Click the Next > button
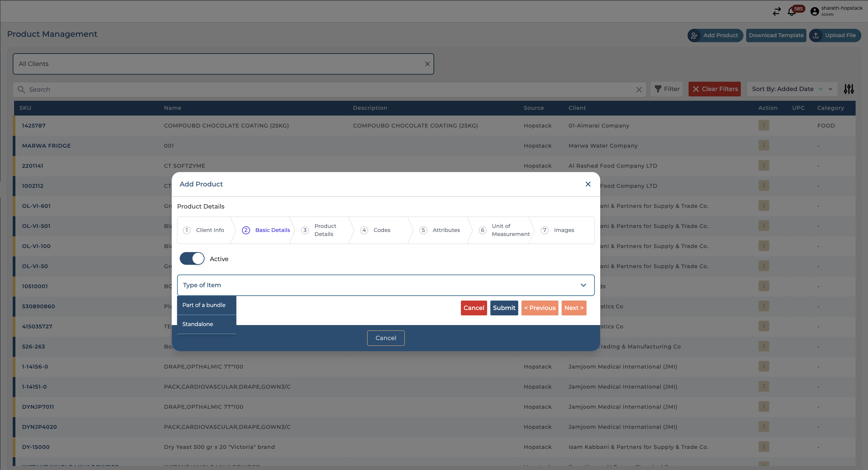This screenshot has height=470, width=868. point(573,308)
